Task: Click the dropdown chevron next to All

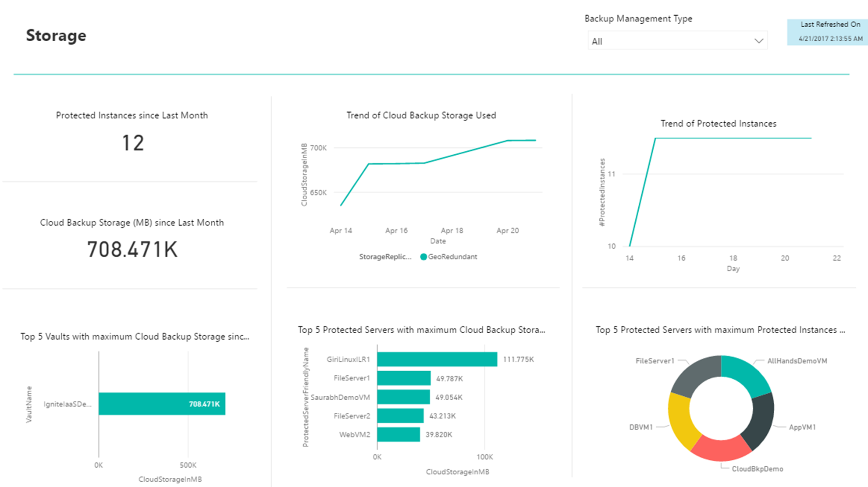Action: (760, 40)
